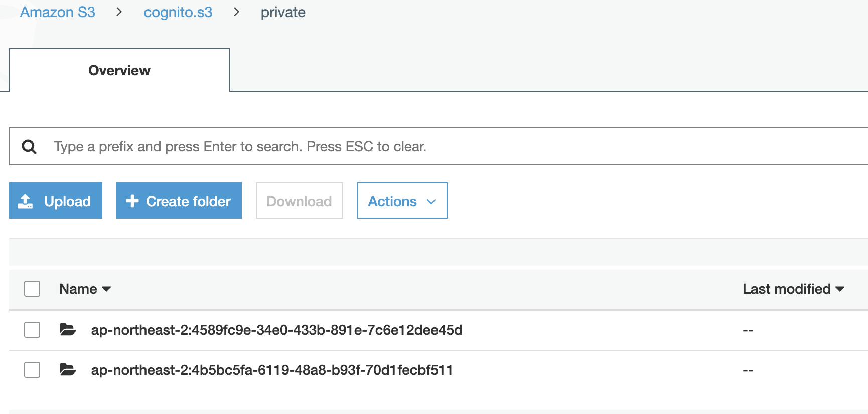
Task: Open folder ap-northeast-2:4589fc9e-34e0-433b-891e-7c6e12dee45d
Action: pyautogui.click(x=276, y=330)
